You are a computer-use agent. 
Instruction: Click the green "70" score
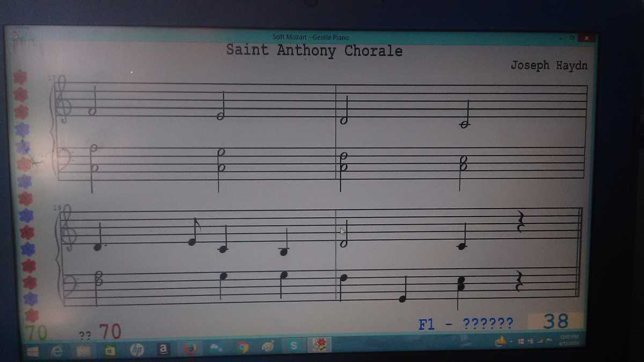pos(36,333)
